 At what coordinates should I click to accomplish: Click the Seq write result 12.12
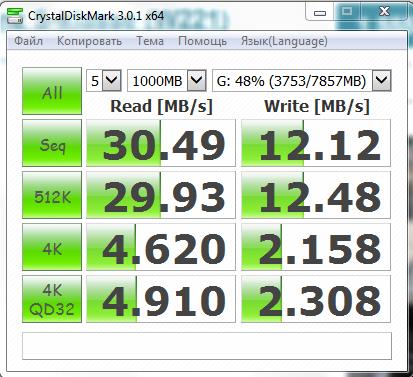tap(316, 143)
